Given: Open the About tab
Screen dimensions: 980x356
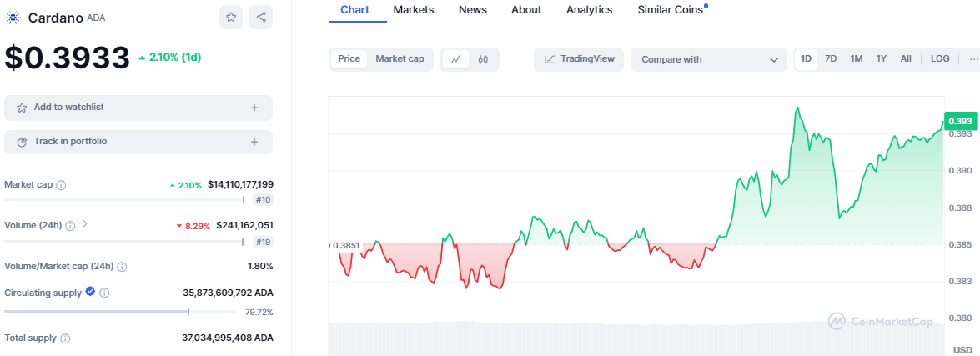Looking at the screenshot, I should [x=526, y=10].
